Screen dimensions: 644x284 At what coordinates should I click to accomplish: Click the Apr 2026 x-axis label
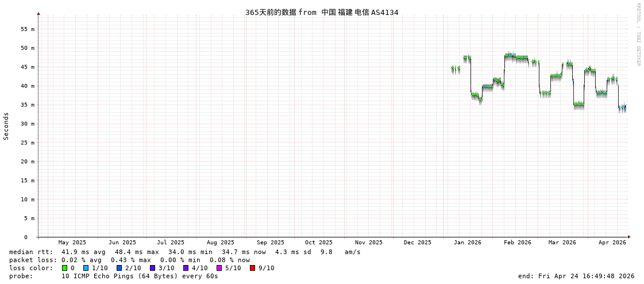coord(612,243)
